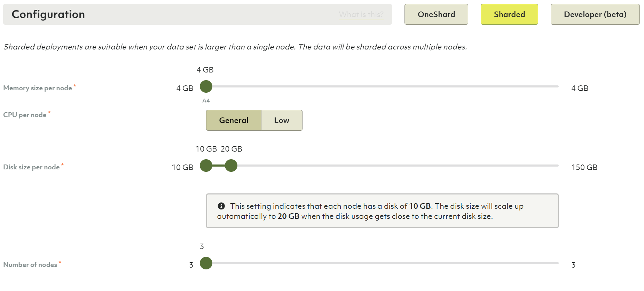Click the "Memory size per node" label
This screenshot has height=291, width=644.
point(38,88)
